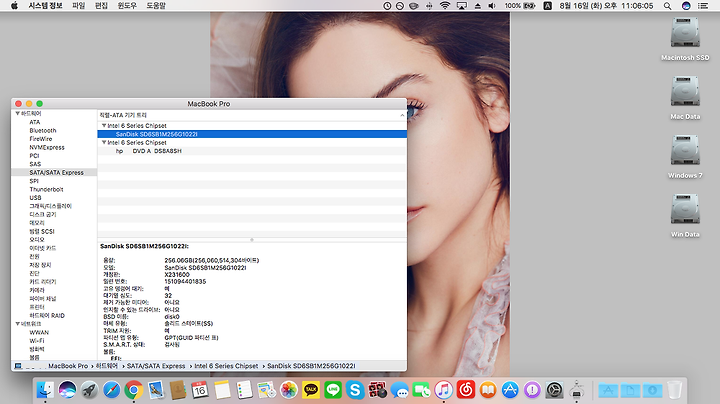Viewport: 720px width, 404px height.
Task: Select Wi-Fi under network sidebar
Action: coord(37,341)
